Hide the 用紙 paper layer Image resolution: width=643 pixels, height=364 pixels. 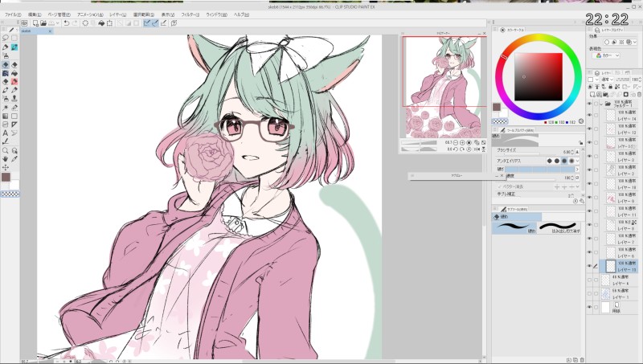point(589,308)
